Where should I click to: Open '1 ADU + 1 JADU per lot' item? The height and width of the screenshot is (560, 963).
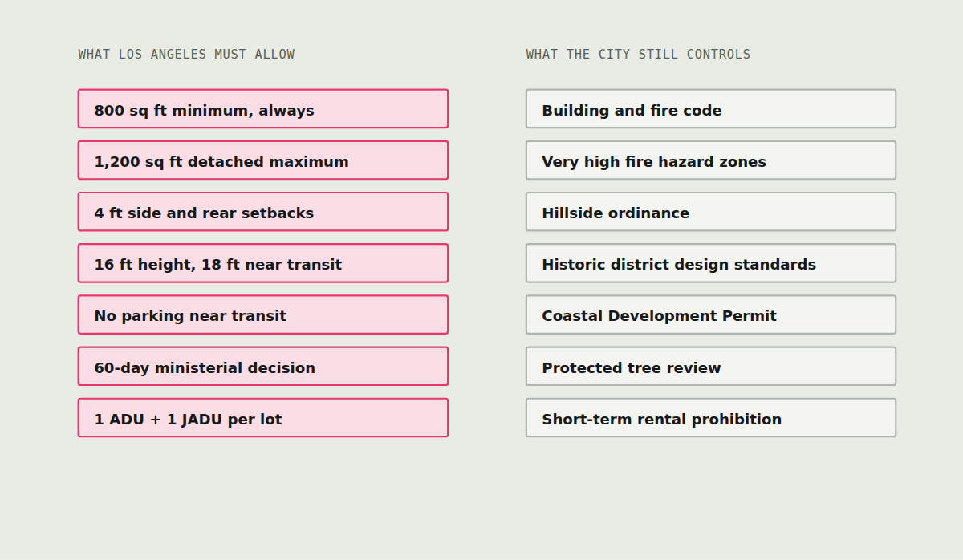[263, 418]
